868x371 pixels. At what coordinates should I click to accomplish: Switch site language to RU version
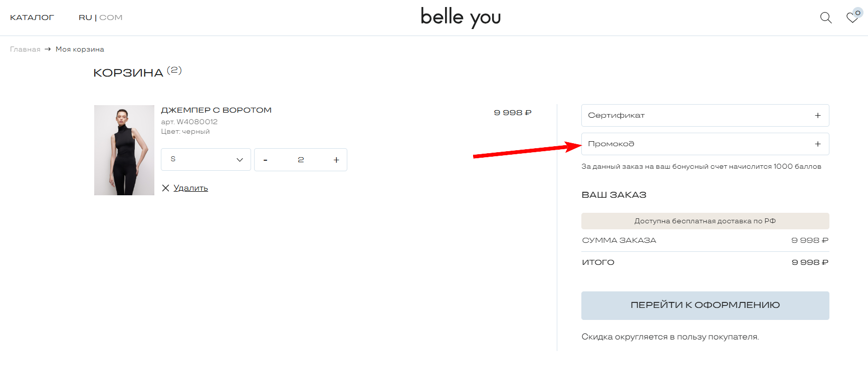[85, 17]
